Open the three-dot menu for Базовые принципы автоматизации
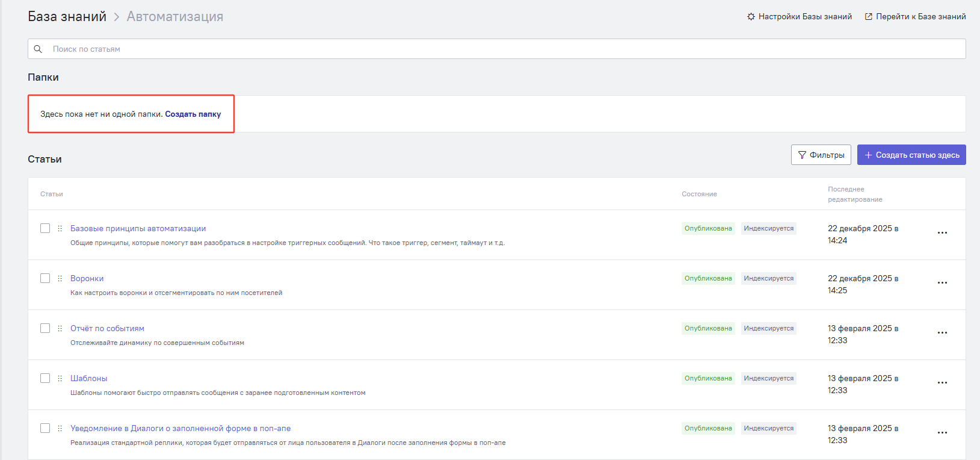 point(942,233)
